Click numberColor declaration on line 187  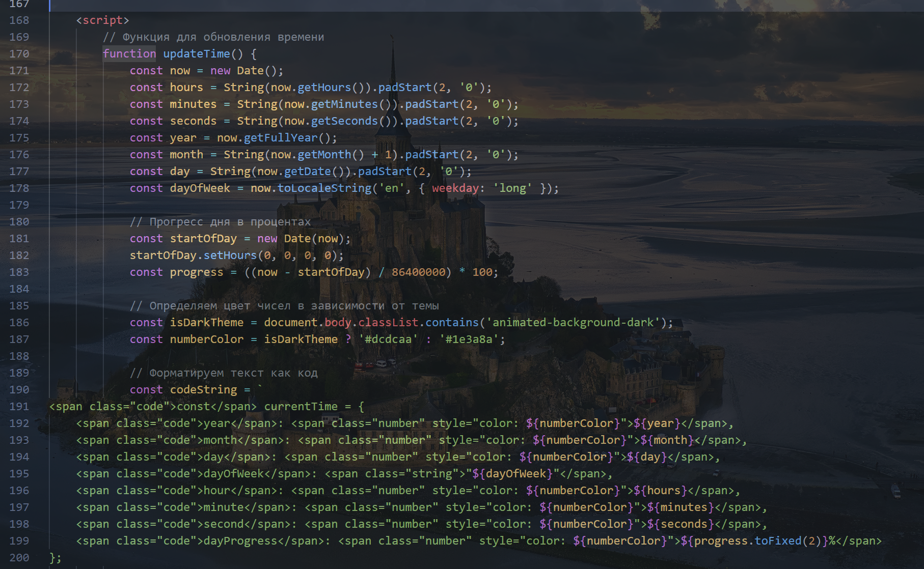[x=207, y=339]
